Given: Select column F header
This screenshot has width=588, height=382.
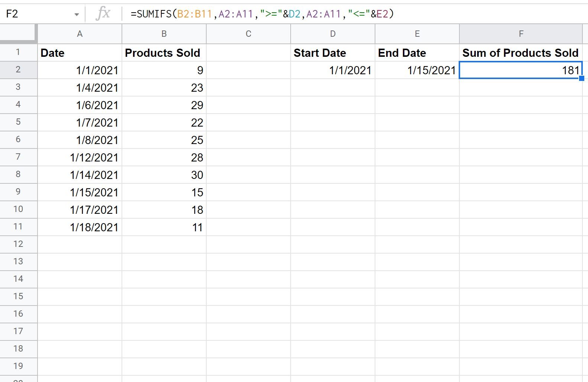Looking at the screenshot, I should click(x=521, y=34).
